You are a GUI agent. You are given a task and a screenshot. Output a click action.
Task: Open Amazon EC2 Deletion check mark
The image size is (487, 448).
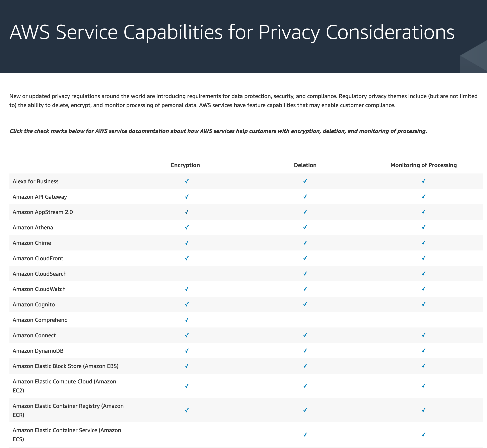pyautogui.click(x=305, y=386)
